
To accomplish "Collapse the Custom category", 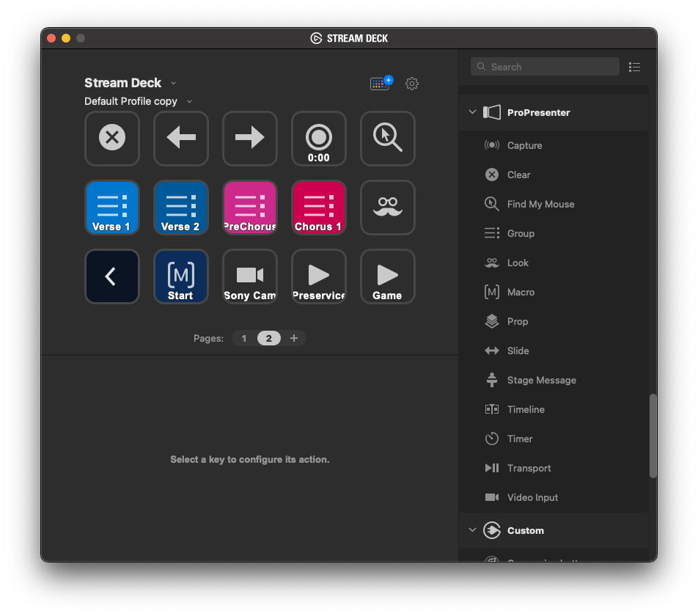I will (472, 530).
